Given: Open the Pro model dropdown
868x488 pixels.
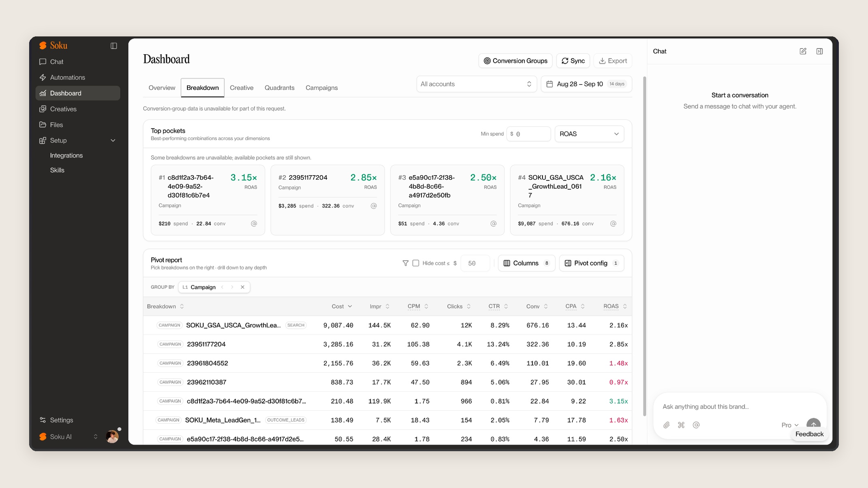Looking at the screenshot, I should pos(790,425).
